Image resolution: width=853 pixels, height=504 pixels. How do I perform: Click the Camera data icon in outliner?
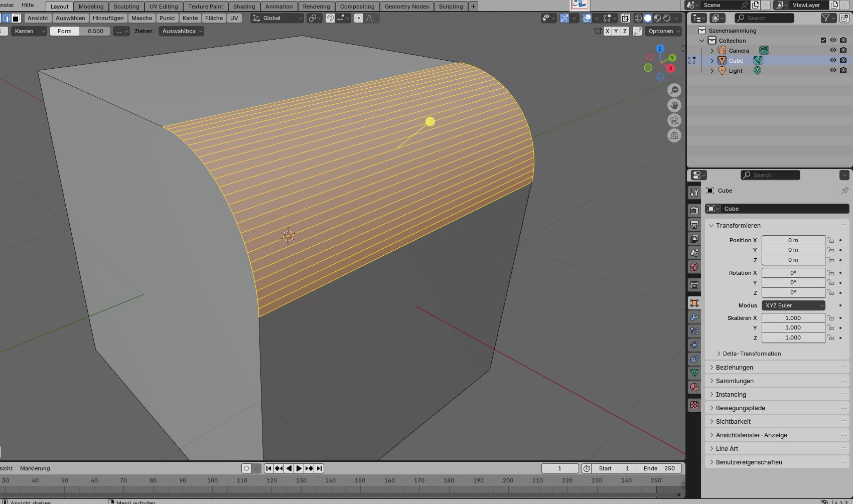coord(764,50)
